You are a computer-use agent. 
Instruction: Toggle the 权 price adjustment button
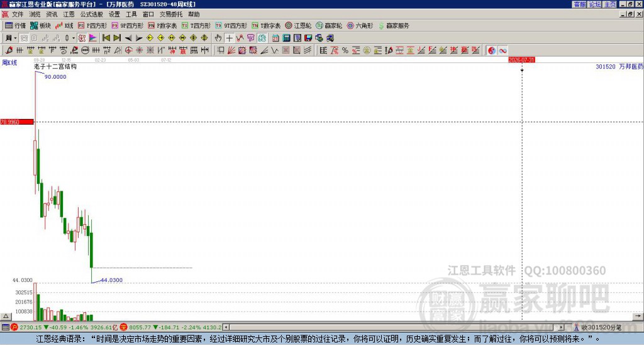click(82, 38)
